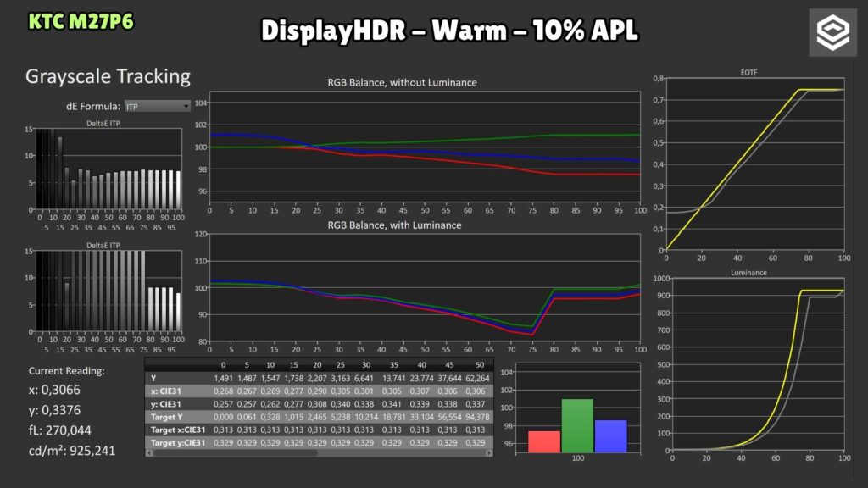Viewport: 868px width, 488px height.
Task: Select the Target x:CIE31 row header
Action: [x=178, y=430]
